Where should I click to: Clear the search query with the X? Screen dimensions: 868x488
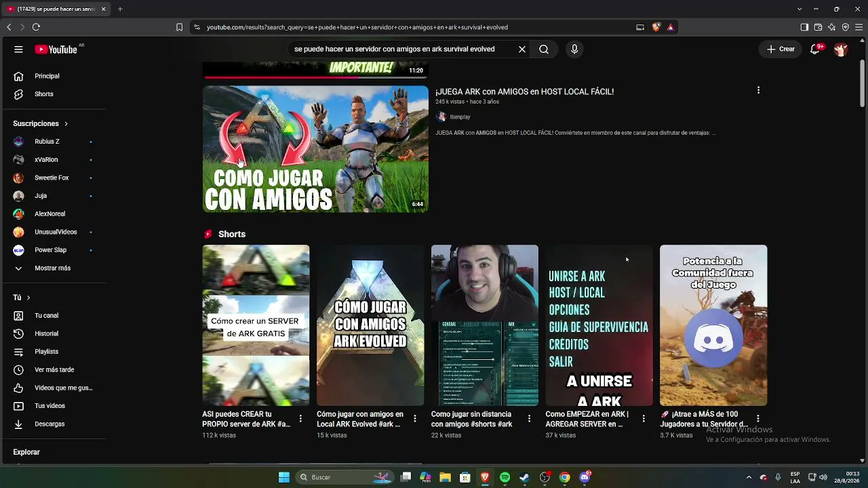522,49
